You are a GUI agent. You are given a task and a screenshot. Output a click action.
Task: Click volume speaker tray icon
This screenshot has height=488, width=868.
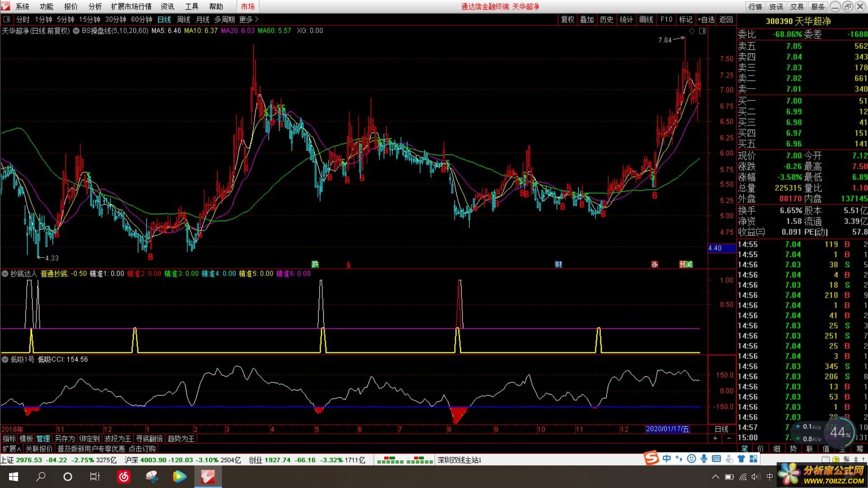[755, 477]
